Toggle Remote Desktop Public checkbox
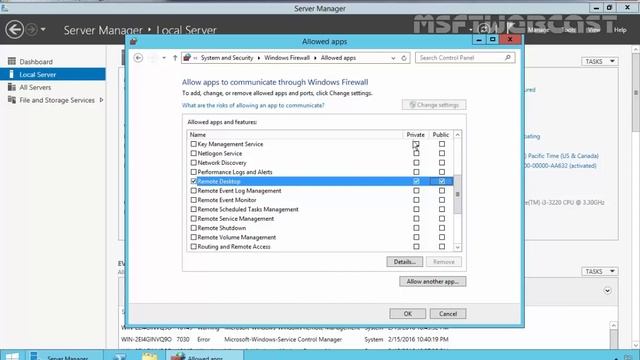Viewport: 640px width, 360px height. pyautogui.click(x=442, y=181)
